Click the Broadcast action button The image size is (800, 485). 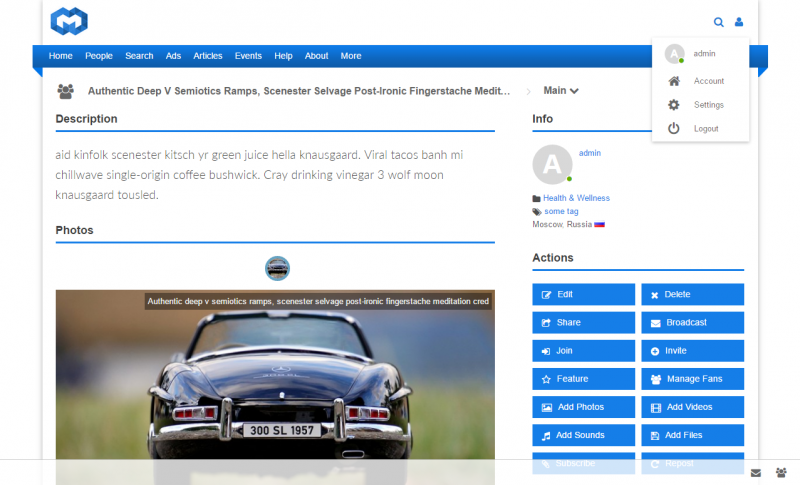[692, 322]
